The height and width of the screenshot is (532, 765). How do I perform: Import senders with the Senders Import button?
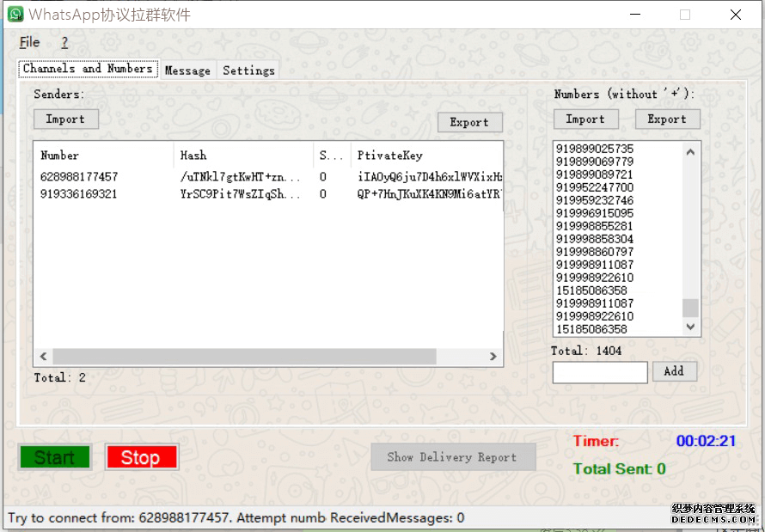[x=66, y=119]
